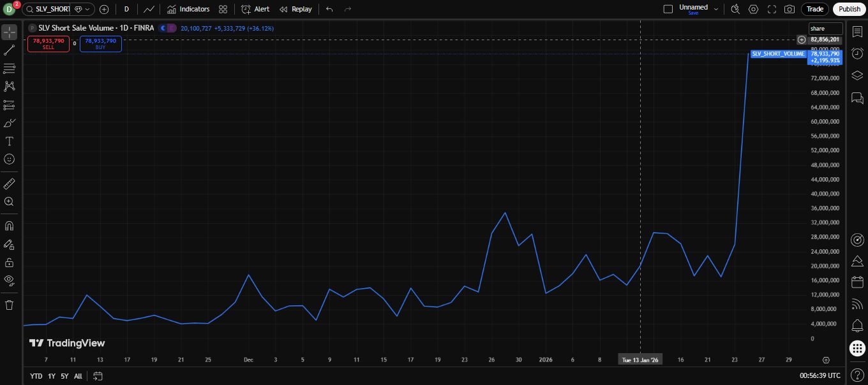Open the Pine editor icon

(857, 261)
